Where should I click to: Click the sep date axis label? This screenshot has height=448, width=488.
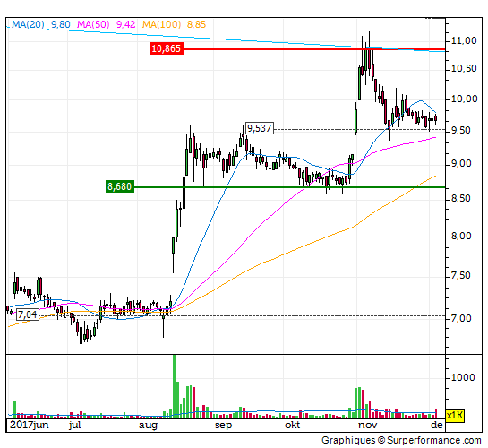coord(224,426)
